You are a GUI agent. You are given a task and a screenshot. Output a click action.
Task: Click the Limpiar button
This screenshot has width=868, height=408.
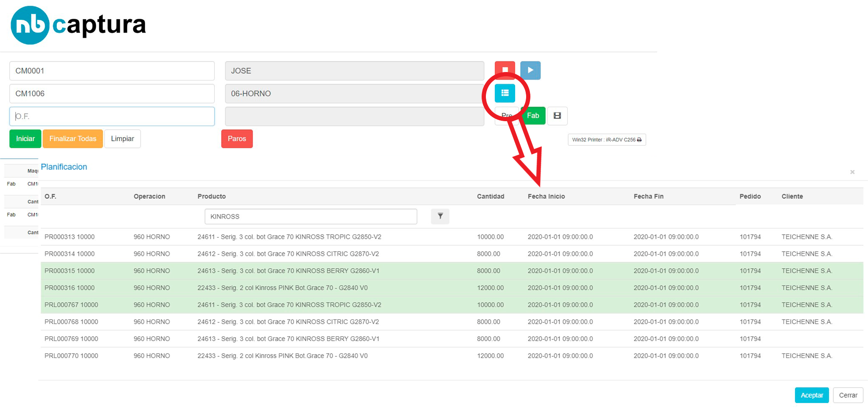click(x=122, y=139)
